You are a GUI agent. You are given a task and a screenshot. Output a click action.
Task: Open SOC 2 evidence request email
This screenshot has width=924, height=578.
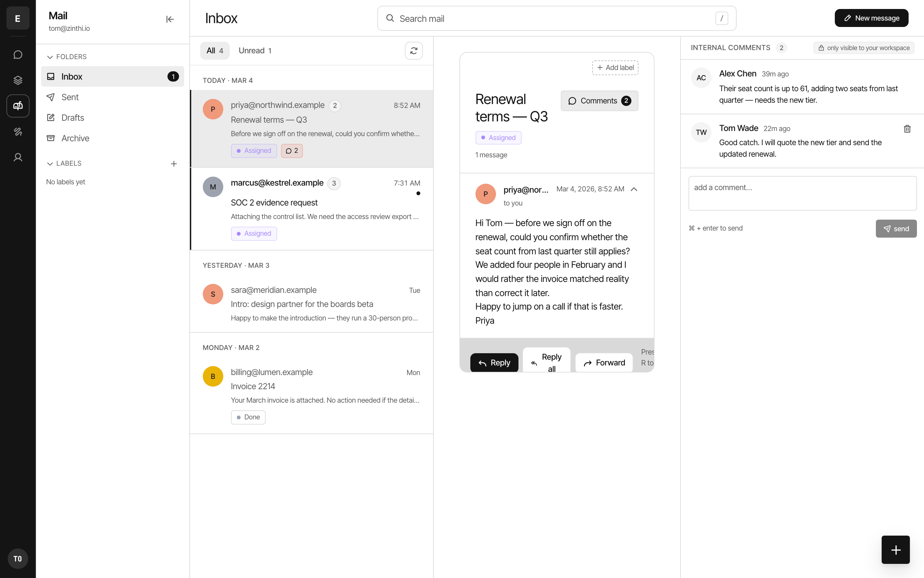312,209
